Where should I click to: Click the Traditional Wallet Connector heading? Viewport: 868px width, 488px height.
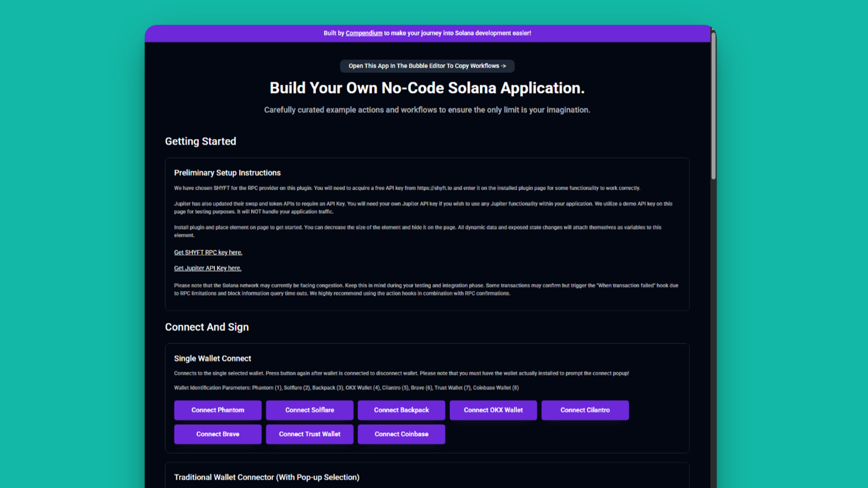pos(267,477)
